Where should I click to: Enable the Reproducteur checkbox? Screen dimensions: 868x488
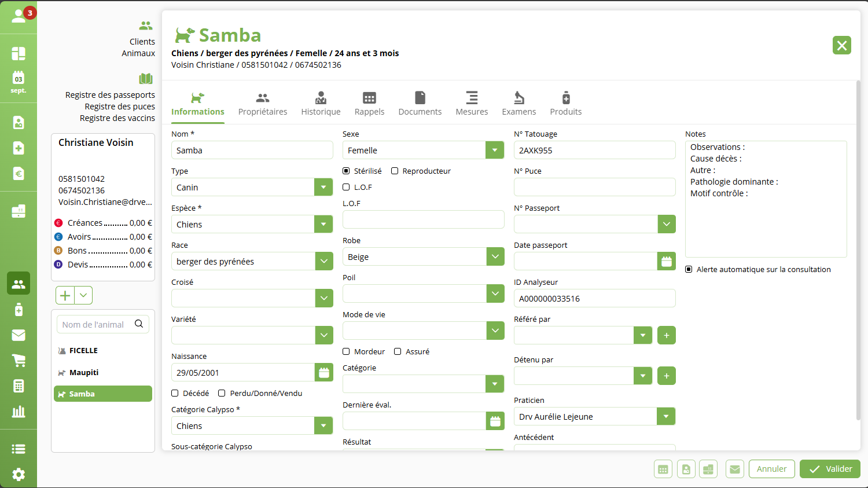point(395,171)
